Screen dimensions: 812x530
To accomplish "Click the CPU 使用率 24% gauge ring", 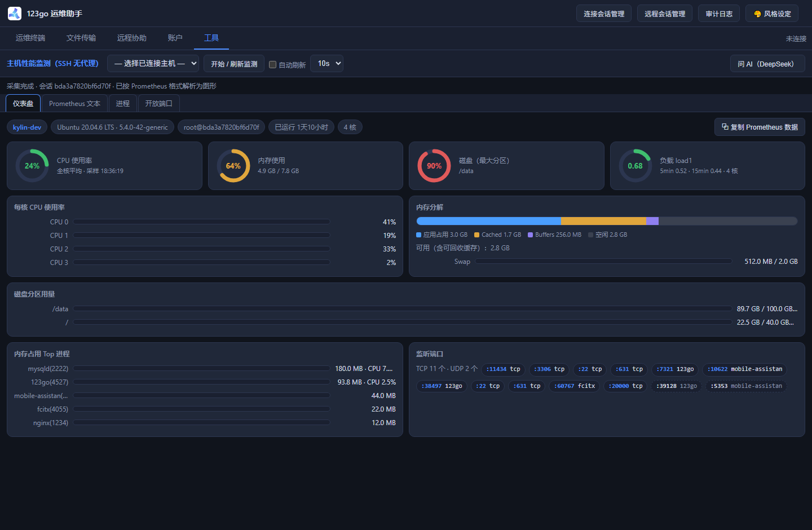I will [x=32, y=166].
